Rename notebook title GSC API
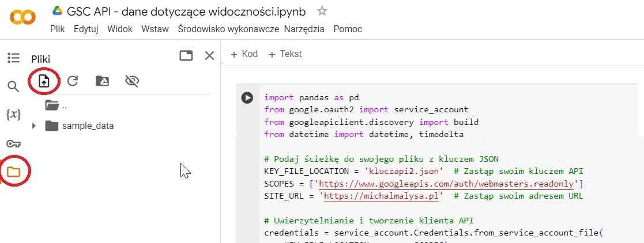Screen dimensions: 644x243 coord(186,12)
